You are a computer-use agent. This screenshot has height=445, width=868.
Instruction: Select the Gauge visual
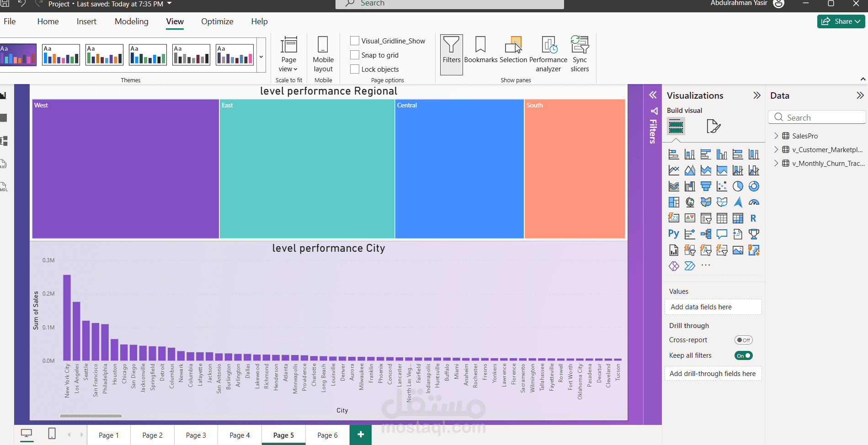[754, 202]
